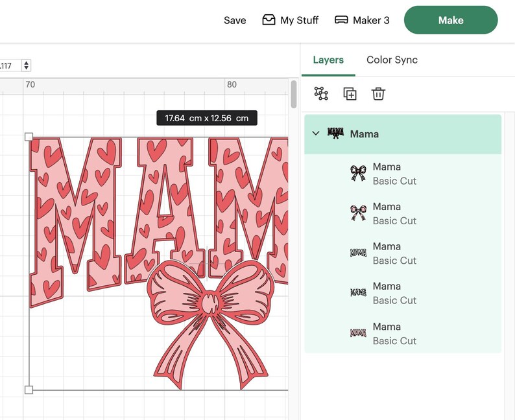Click the My Stuff inbox icon
Viewport: 515px width, 420px height.
click(x=269, y=19)
